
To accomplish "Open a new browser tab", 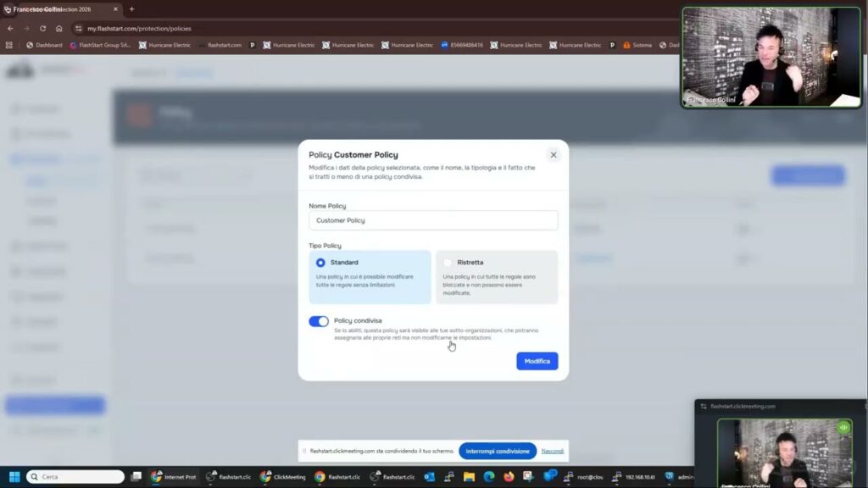I will click(x=131, y=8).
